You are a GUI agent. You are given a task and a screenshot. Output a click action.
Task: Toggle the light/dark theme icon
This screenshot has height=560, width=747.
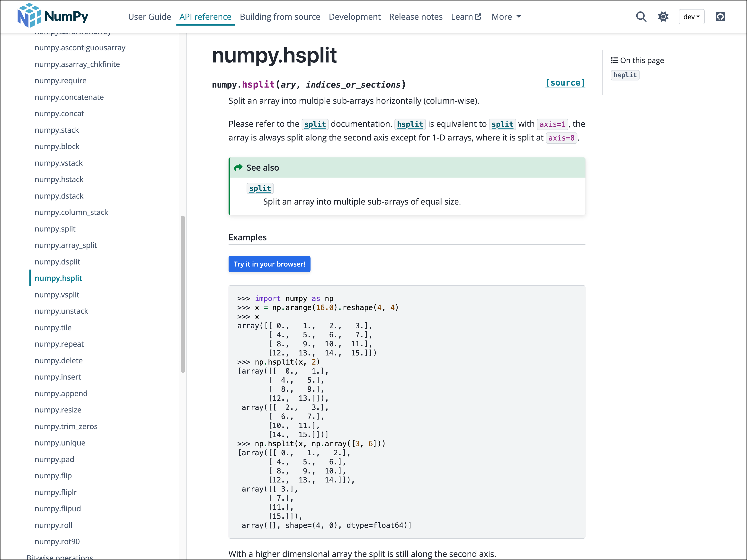[x=663, y=17]
